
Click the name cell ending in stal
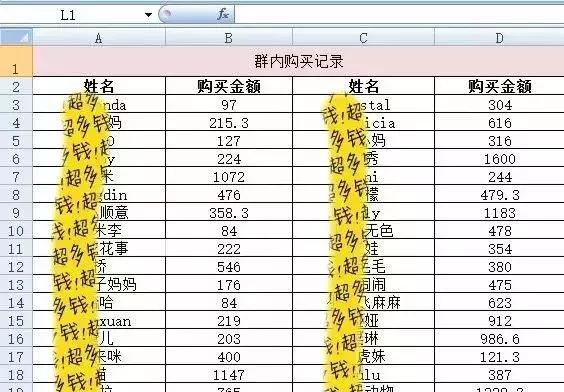point(363,104)
